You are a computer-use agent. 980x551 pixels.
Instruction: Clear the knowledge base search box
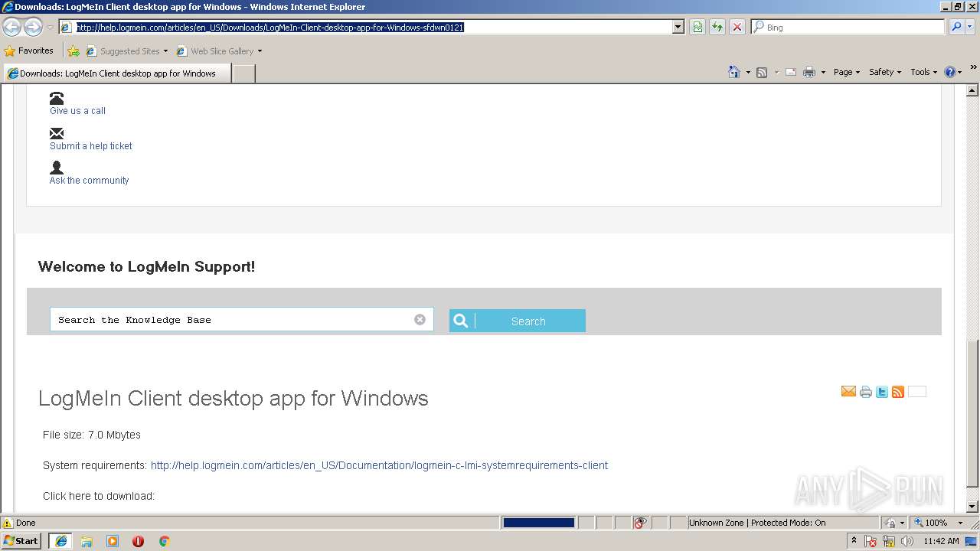click(420, 320)
